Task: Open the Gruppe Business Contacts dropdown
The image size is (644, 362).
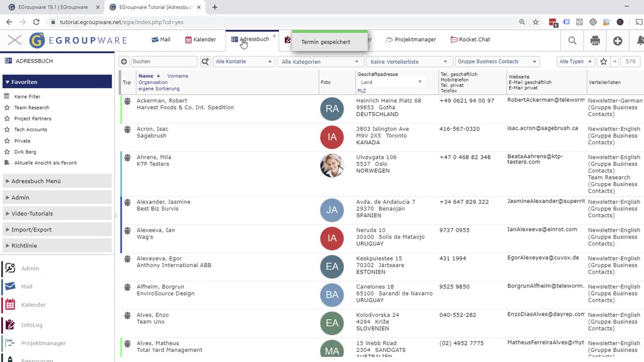Action: tap(497, 61)
